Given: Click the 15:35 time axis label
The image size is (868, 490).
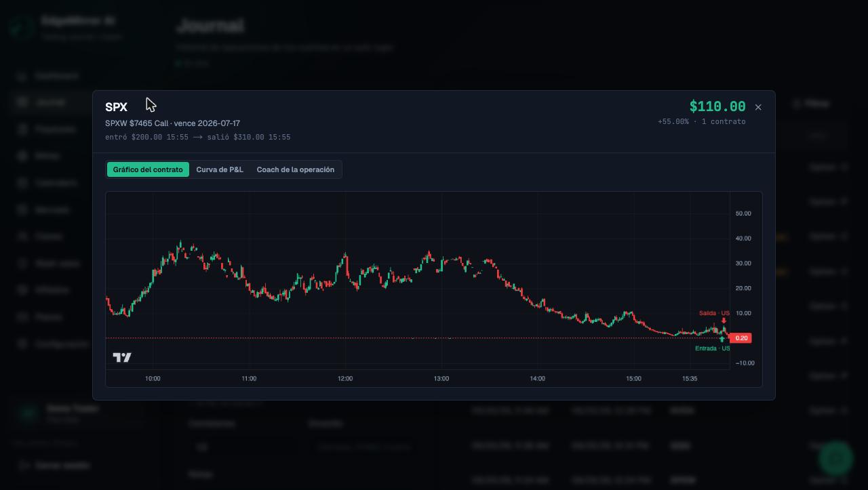Looking at the screenshot, I should click(690, 379).
